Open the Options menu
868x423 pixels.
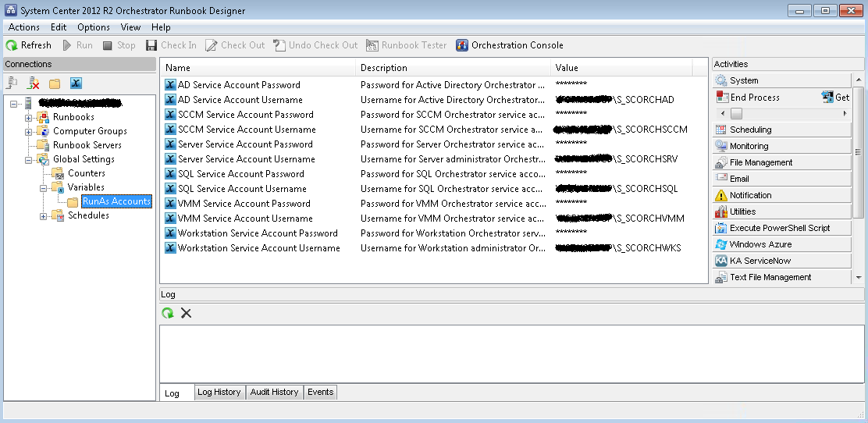pyautogui.click(x=93, y=27)
